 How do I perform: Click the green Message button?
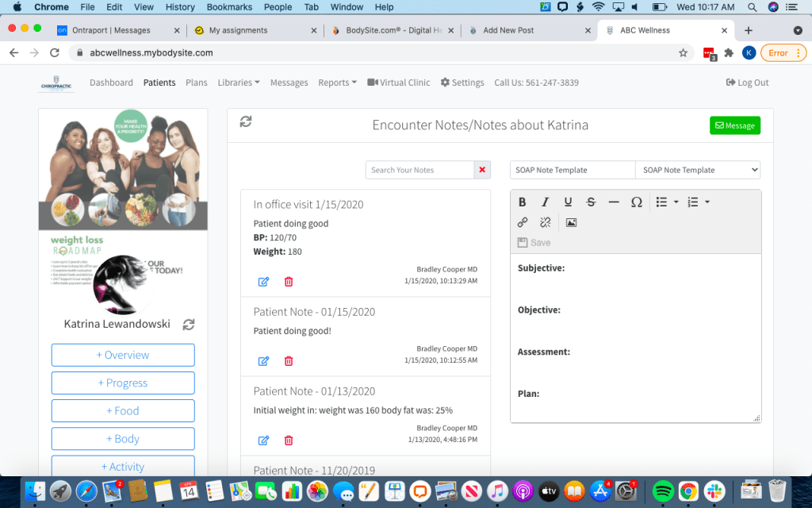[x=734, y=125]
